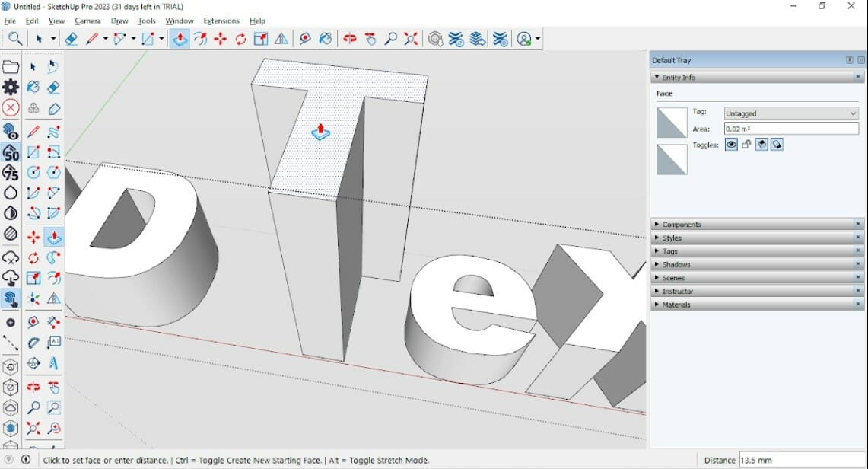Click the red circled X icon

tap(11, 107)
